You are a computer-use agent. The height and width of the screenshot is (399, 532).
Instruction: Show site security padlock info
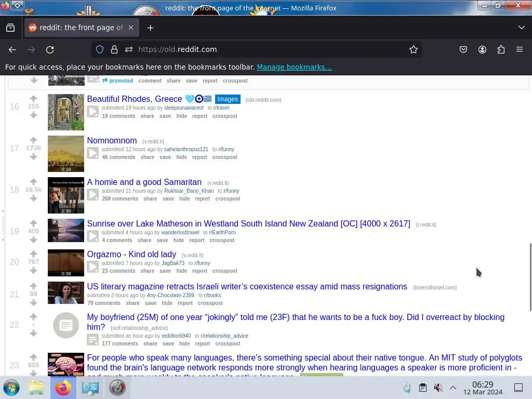click(114, 49)
